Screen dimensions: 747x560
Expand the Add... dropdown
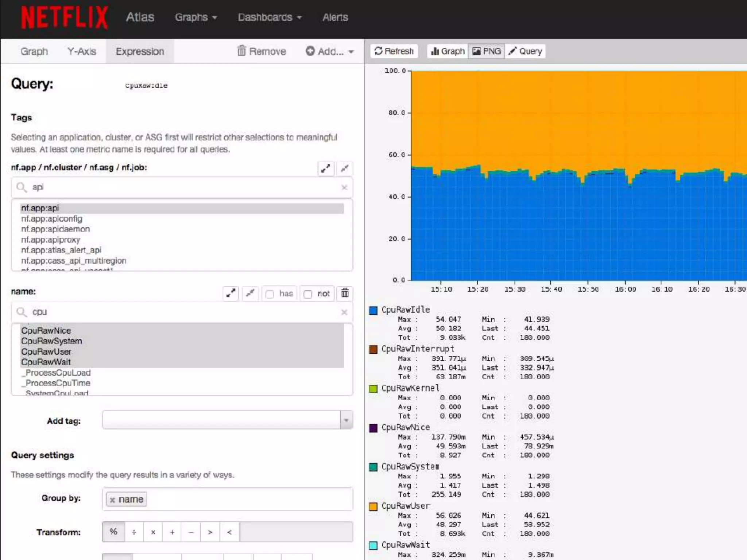coord(330,51)
